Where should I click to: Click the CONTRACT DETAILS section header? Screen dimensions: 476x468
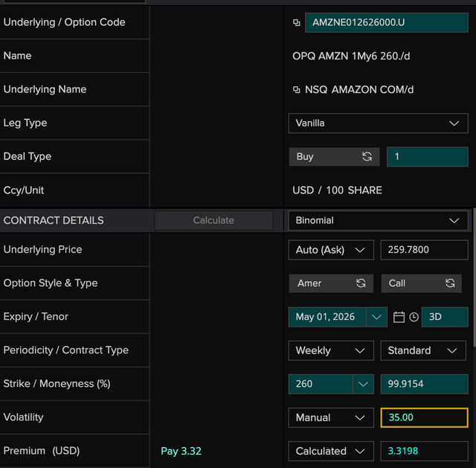(54, 220)
